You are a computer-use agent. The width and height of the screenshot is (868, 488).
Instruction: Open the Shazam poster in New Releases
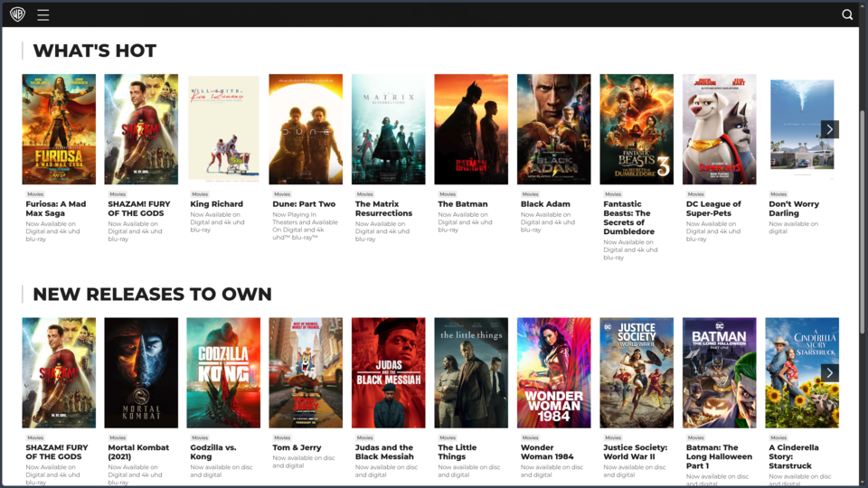coord(59,373)
